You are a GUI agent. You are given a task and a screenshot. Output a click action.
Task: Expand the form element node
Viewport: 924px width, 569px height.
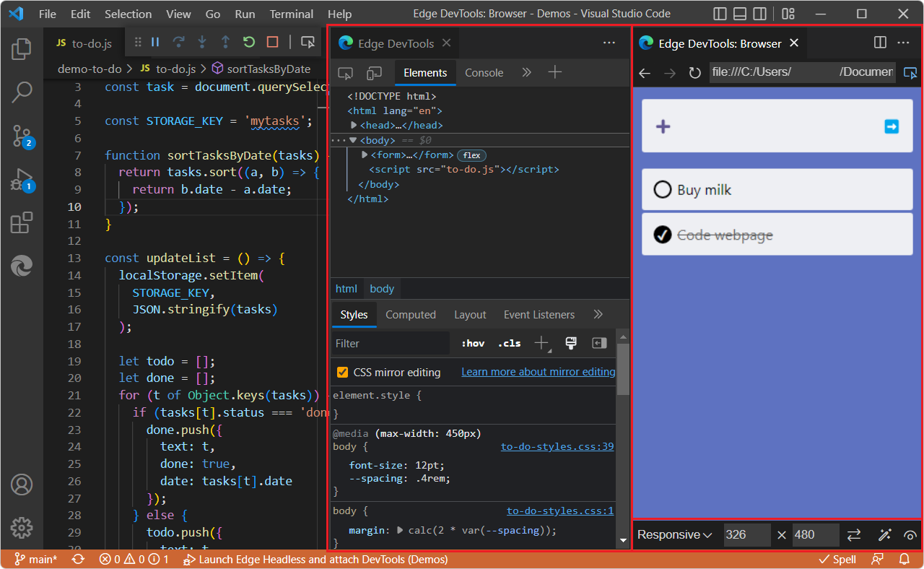point(365,155)
